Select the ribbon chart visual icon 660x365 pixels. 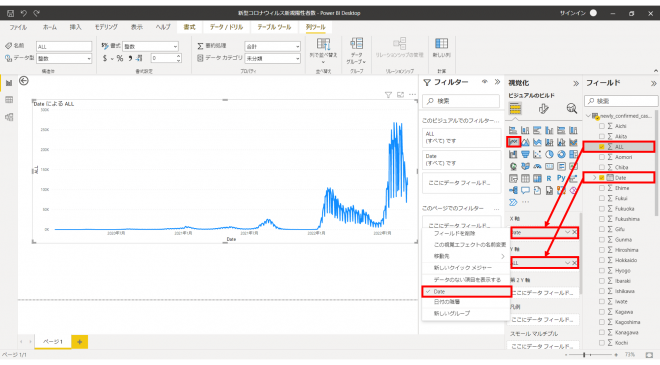(573, 142)
